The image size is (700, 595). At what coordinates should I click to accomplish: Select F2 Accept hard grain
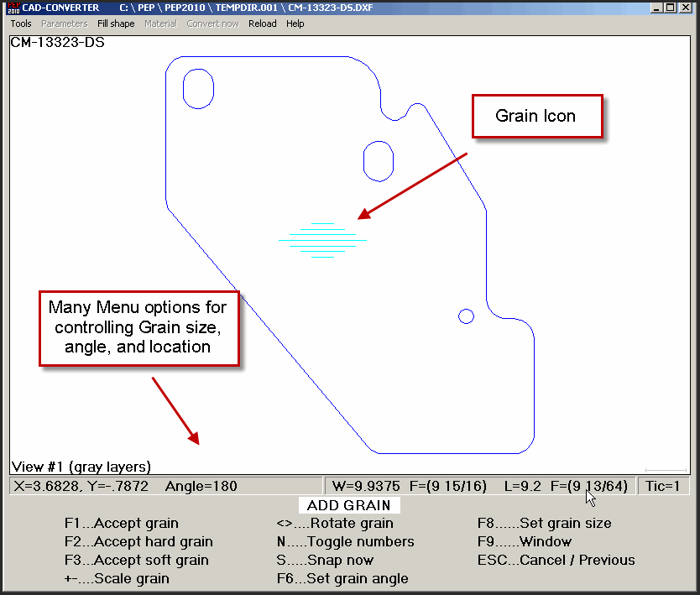pos(138,541)
